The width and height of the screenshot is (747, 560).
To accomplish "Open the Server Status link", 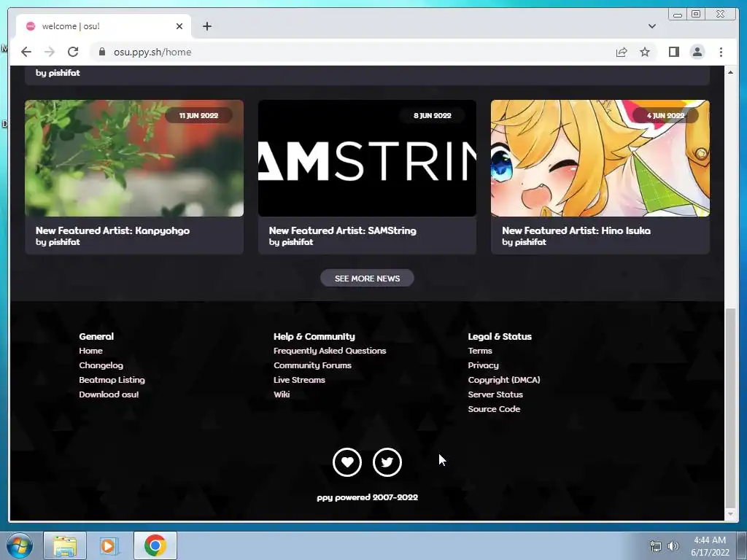I will click(495, 394).
